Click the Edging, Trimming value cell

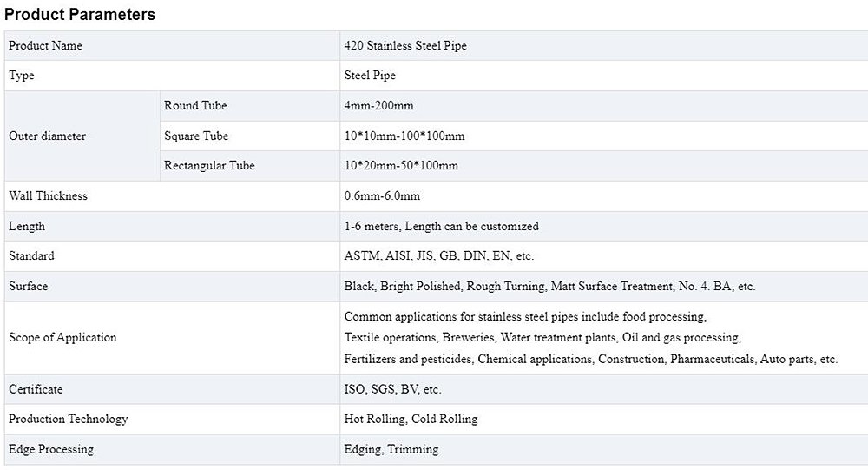[391, 449]
